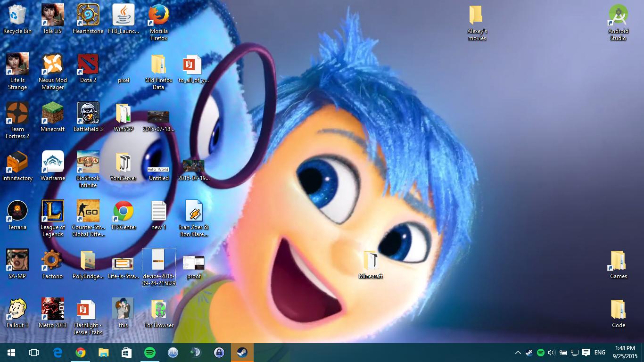Select the device-2015-09-24-215829 file
644x362 pixels.
[158, 267]
